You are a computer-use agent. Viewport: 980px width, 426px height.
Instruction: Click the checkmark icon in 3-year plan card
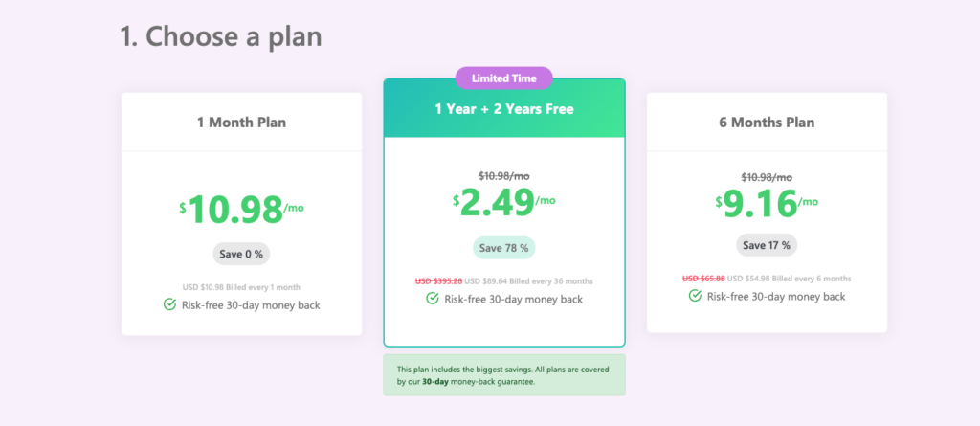pos(432,299)
